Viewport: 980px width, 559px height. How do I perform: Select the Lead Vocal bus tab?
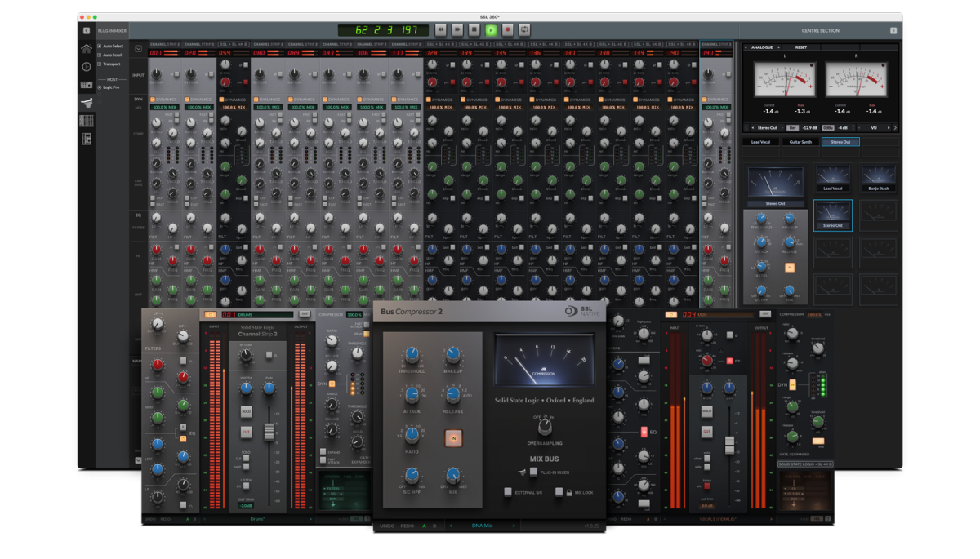[760, 142]
